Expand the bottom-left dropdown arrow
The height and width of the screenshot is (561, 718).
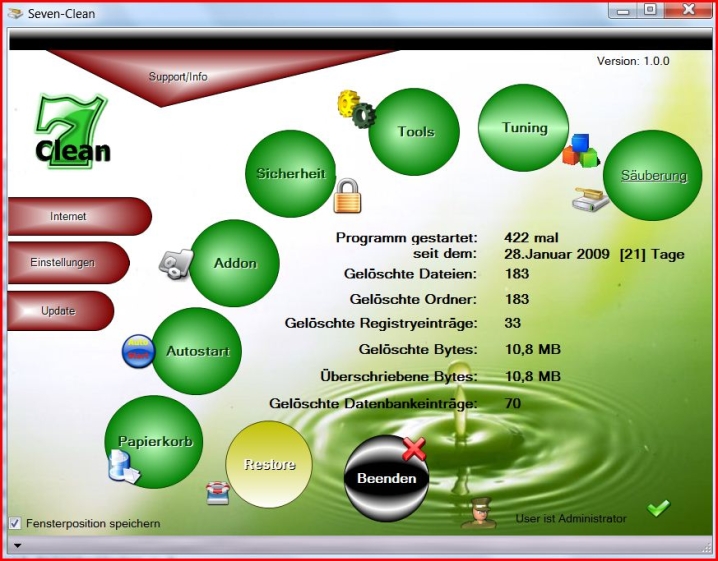(x=16, y=546)
